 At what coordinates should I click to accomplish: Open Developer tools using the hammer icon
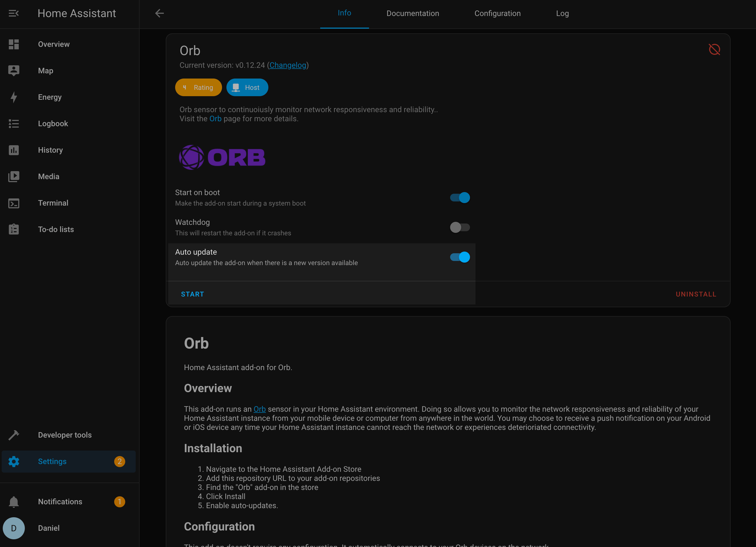click(14, 435)
